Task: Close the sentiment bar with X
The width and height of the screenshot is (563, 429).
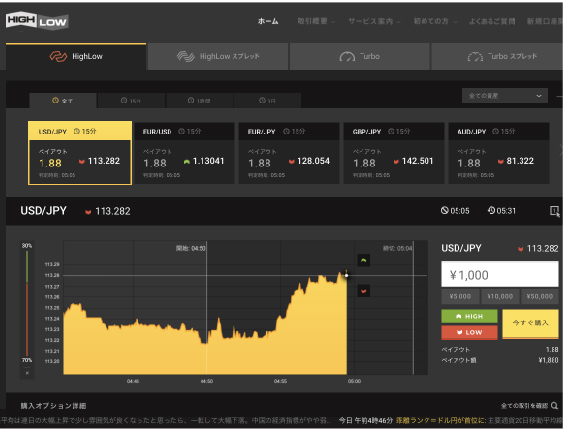Action: click(27, 373)
